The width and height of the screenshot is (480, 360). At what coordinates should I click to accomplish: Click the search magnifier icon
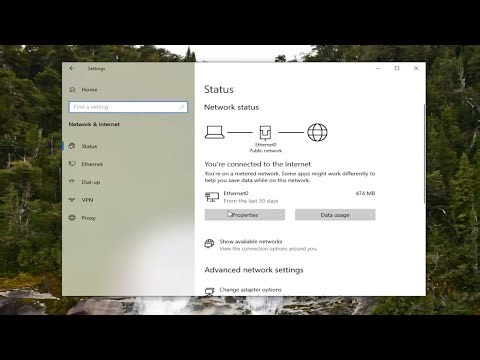(182, 107)
